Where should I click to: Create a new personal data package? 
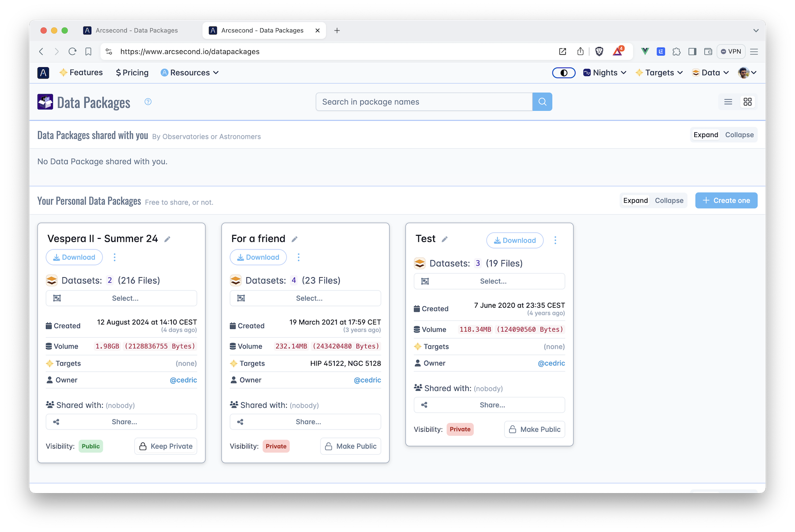tap(726, 200)
